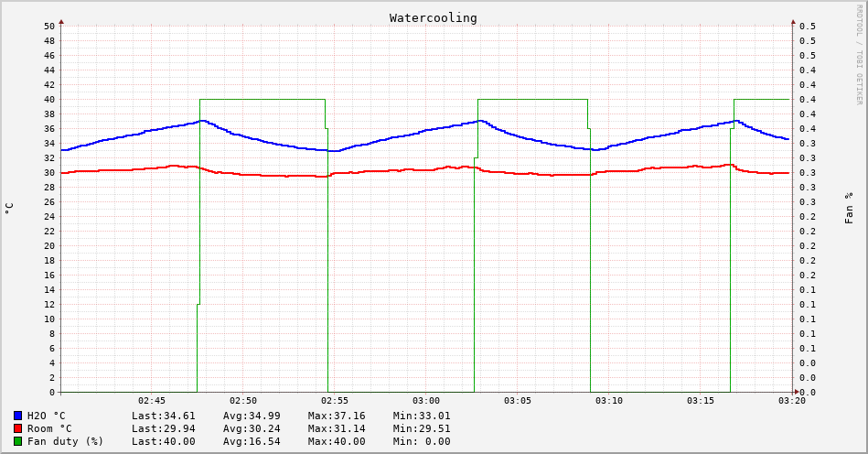Click the red Room legend color square
This screenshot has height=454, width=868.
pyautogui.click(x=17, y=428)
